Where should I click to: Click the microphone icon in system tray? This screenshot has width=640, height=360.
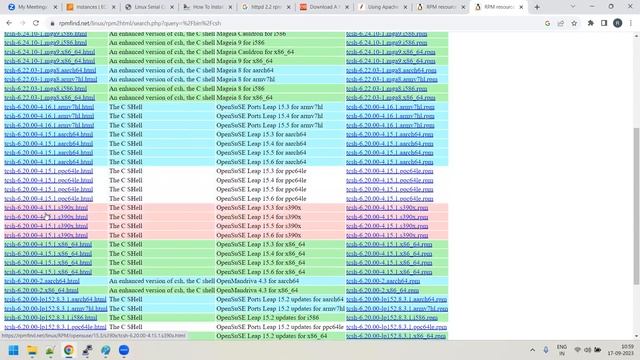click(546, 350)
